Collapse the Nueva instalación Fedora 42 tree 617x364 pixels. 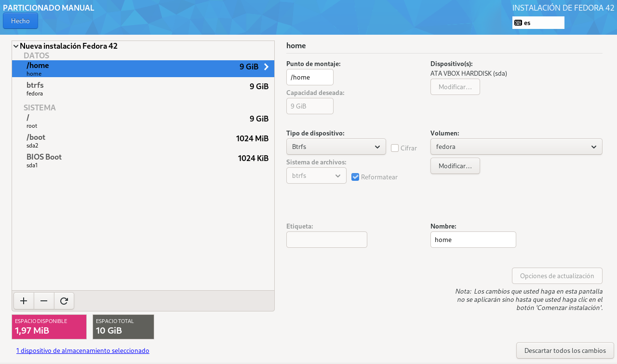(x=16, y=46)
